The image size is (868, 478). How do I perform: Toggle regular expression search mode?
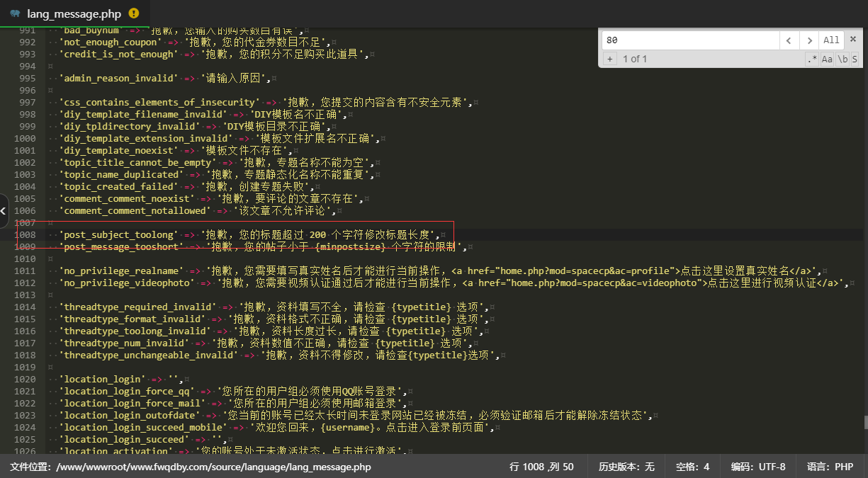[812, 59]
